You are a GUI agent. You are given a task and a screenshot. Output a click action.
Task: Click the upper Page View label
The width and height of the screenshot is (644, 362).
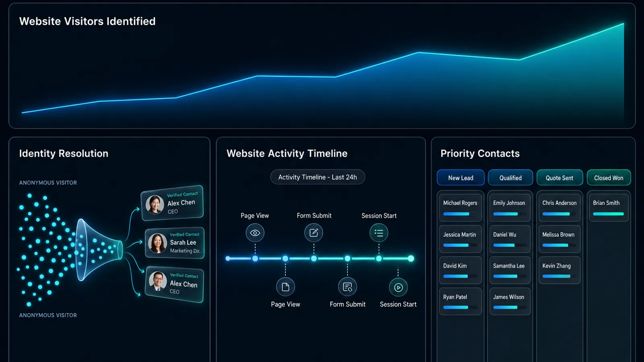click(x=255, y=216)
